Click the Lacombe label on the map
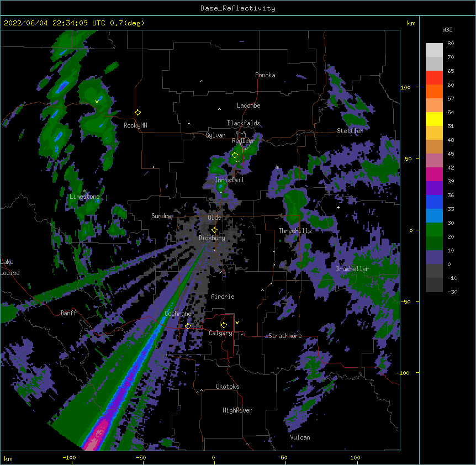Screen dimensions: 476x465 [x=248, y=105]
